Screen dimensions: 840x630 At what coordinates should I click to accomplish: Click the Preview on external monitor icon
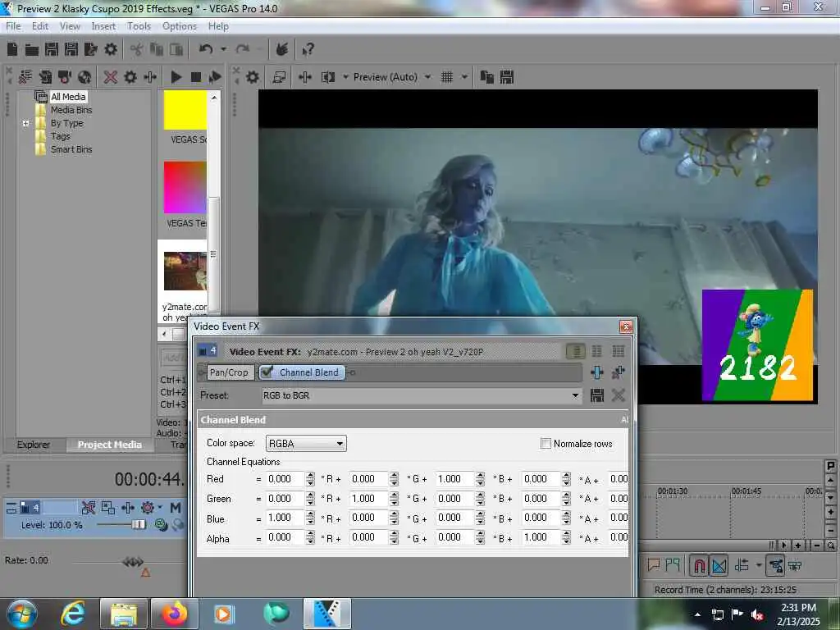(279, 77)
